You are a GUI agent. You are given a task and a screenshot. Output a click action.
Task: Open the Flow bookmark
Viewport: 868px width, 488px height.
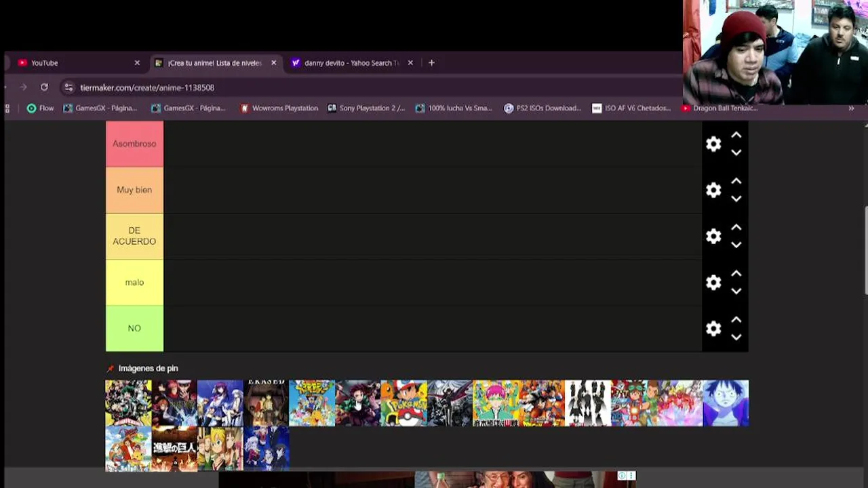40,108
